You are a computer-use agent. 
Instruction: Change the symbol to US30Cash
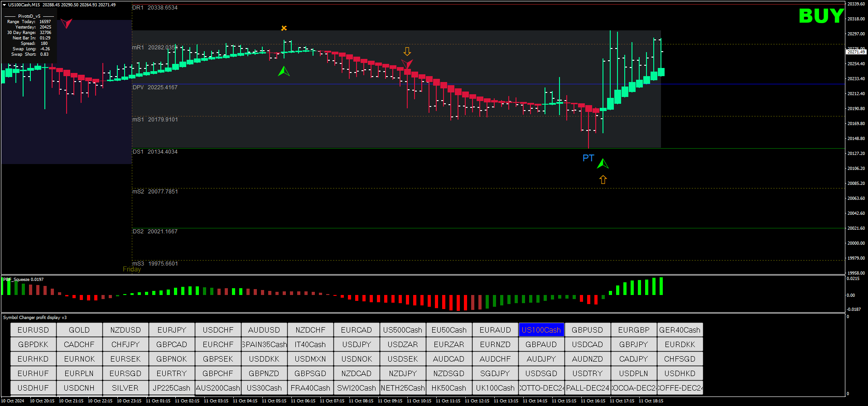pos(264,388)
